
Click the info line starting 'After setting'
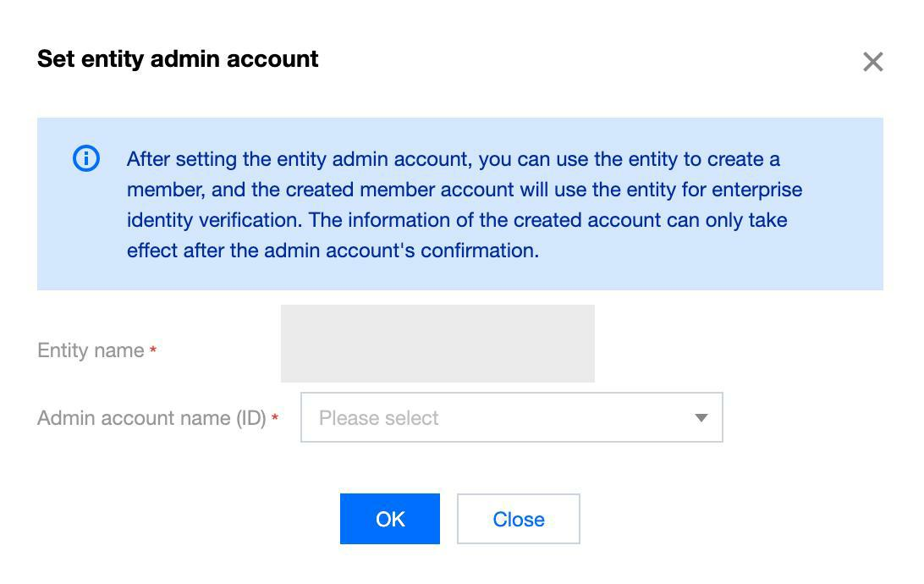pyautogui.click(x=453, y=159)
